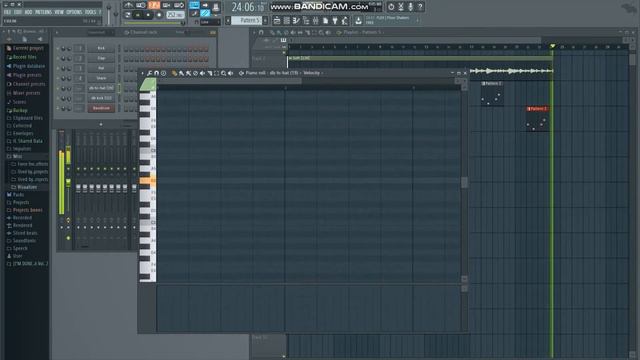Click the wrench icon in piano roll toolbar
The width and height of the screenshot is (640, 360).
click(x=150, y=73)
